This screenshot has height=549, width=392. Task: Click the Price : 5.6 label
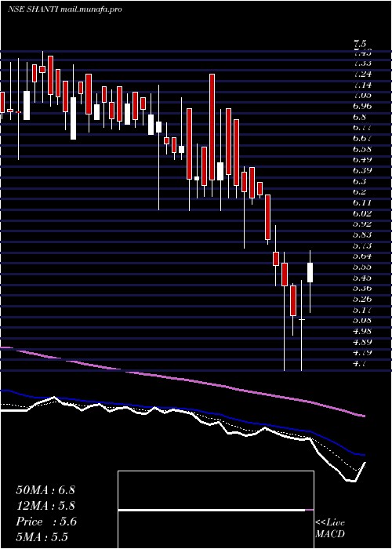(46, 522)
